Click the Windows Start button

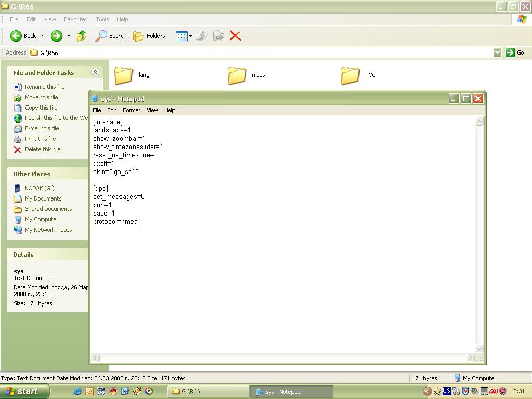pyautogui.click(x=24, y=391)
